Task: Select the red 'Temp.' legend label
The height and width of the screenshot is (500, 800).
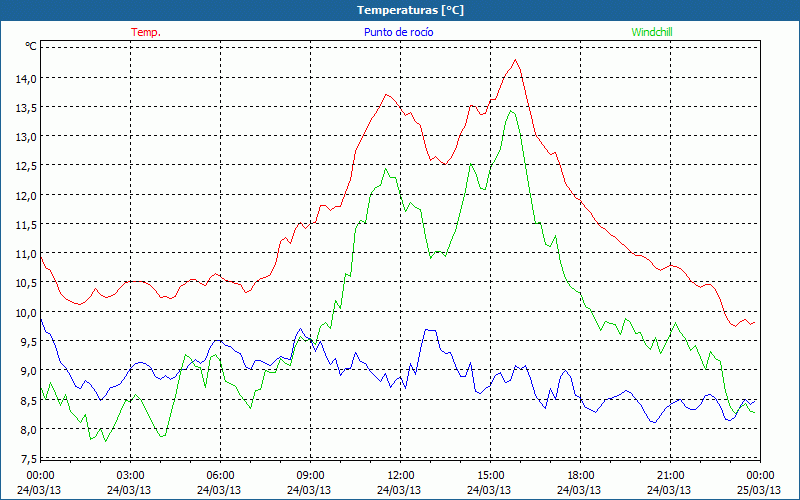Action: [x=146, y=32]
